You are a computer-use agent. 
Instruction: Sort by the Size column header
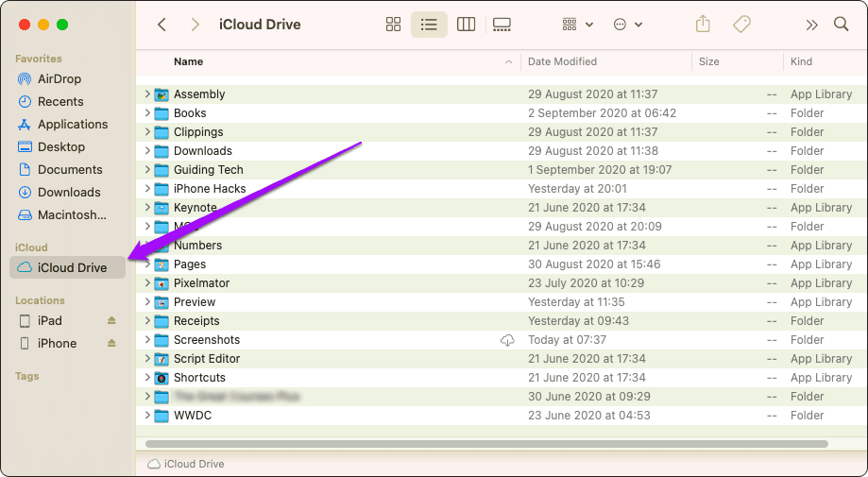click(x=708, y=61)
